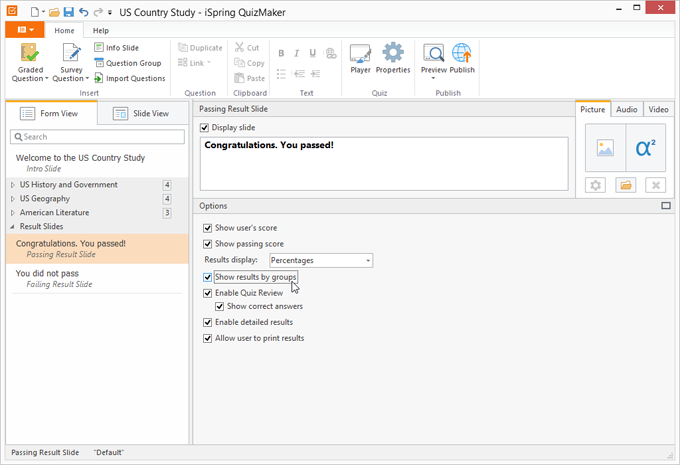Select the Picture tab
Viewport: 680px width, 465px height.
593,109
